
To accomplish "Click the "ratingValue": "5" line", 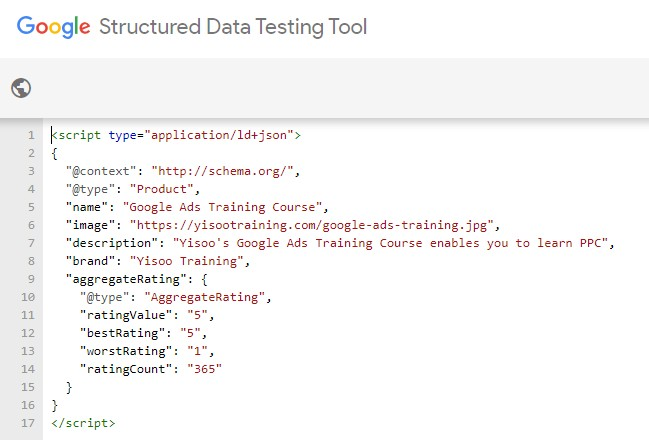I will [x=147, y=315].
